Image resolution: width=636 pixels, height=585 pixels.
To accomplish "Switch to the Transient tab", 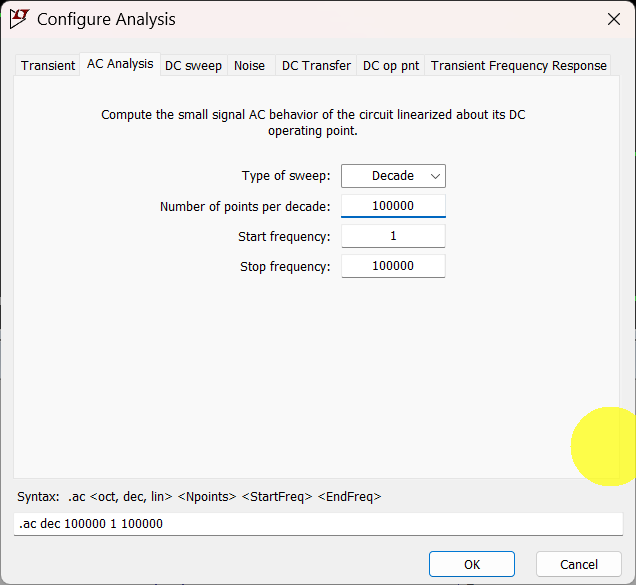I will (x=48, y=65).
